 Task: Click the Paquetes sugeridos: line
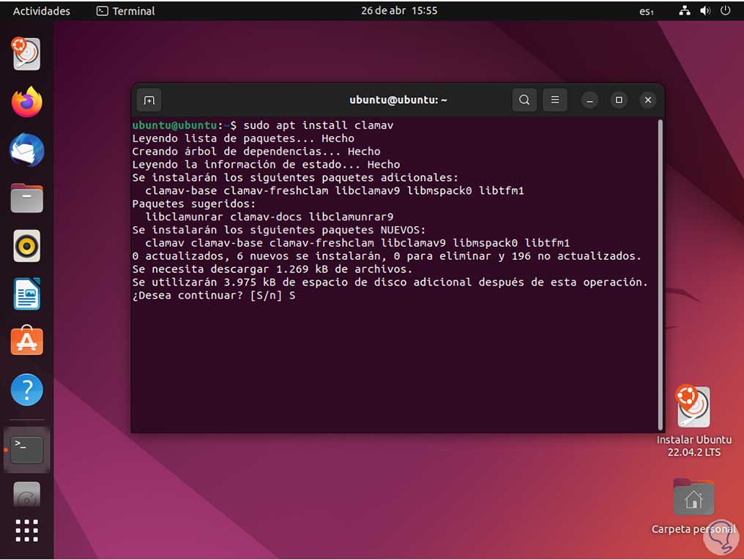(x=193, y=204)
